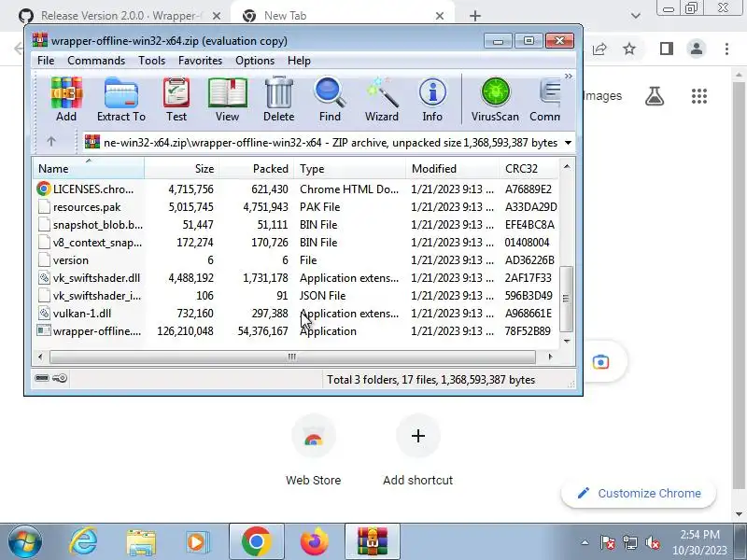Click the drive icon in status bar
Viewport: 747px width, 560px height.
pyautogui.click(x=42, y=378)
